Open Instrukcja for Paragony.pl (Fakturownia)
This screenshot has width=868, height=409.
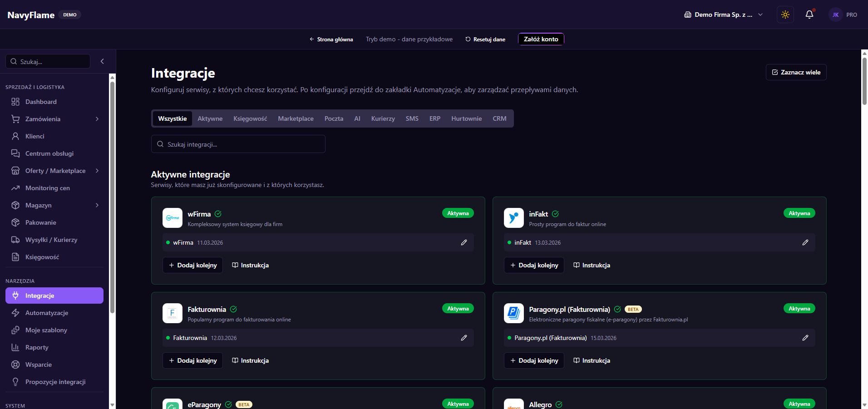592,360
